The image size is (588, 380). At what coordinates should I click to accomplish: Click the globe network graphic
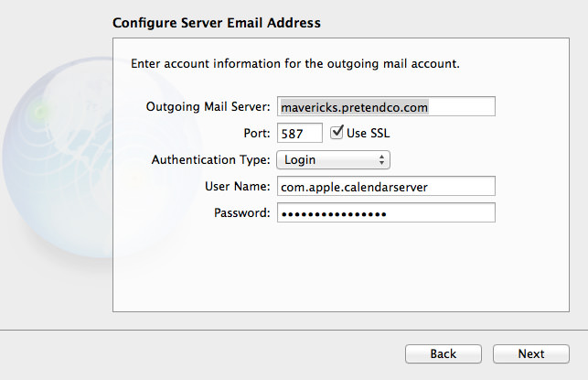pos(59,157)
